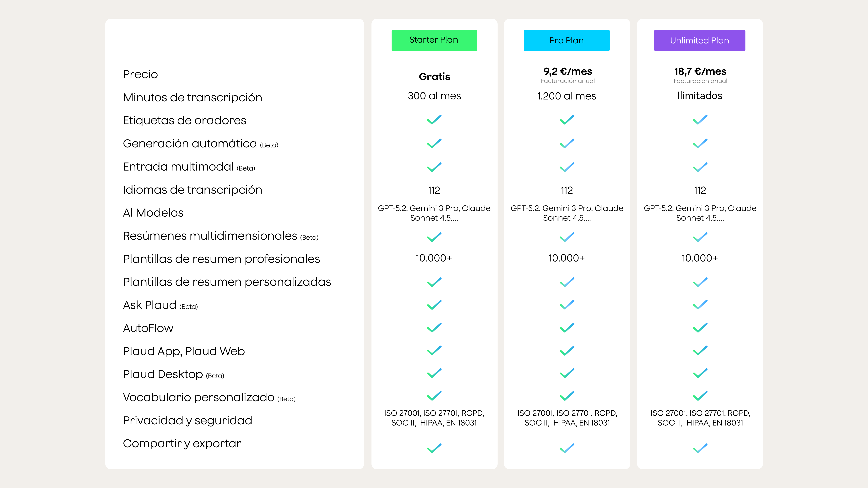This screenshot has width=868, height=488.
Task: Click Pro checkmark for Plantillas de resumen personalizadas
Action: [567, 282]
